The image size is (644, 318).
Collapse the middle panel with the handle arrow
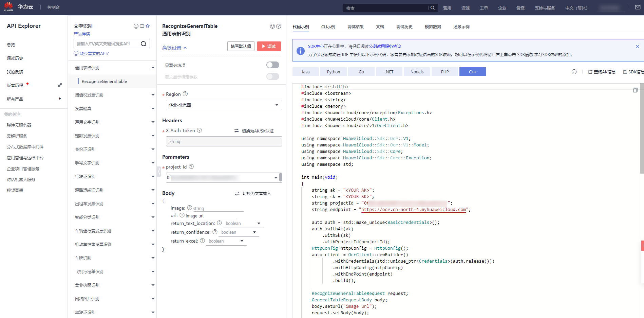[159, 171]
